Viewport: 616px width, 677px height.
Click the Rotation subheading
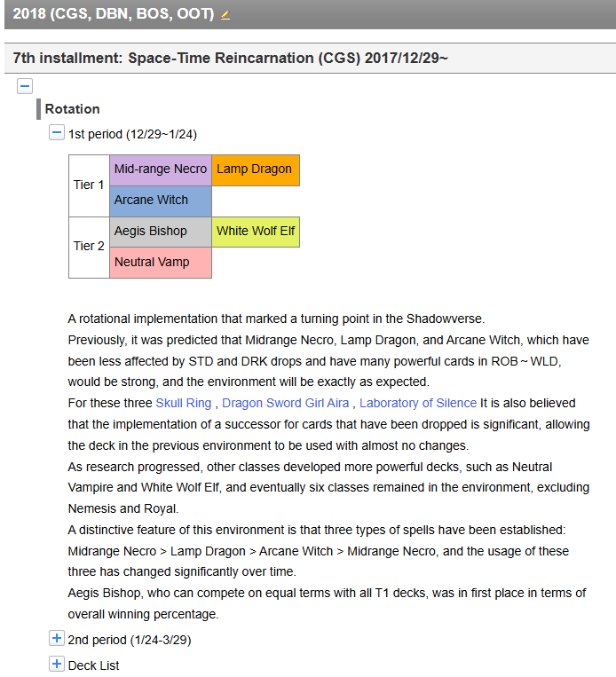pos(72,109)
